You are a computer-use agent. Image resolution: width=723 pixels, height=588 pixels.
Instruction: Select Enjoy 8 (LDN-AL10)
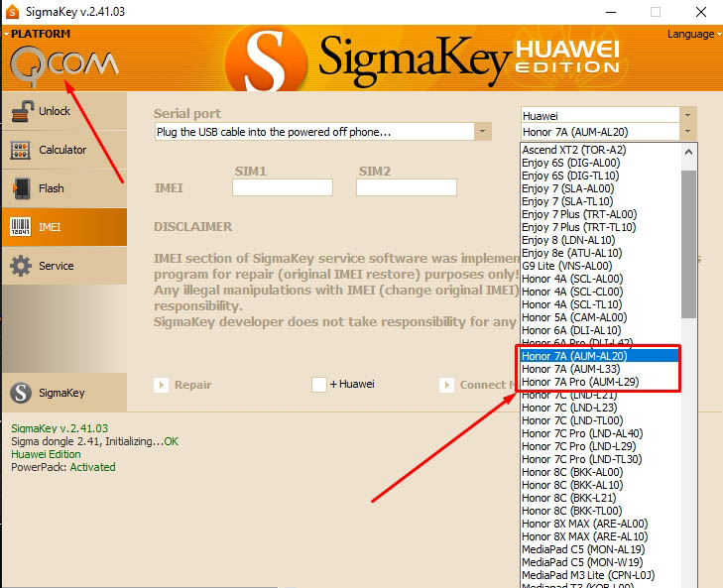tap(600, 240)
